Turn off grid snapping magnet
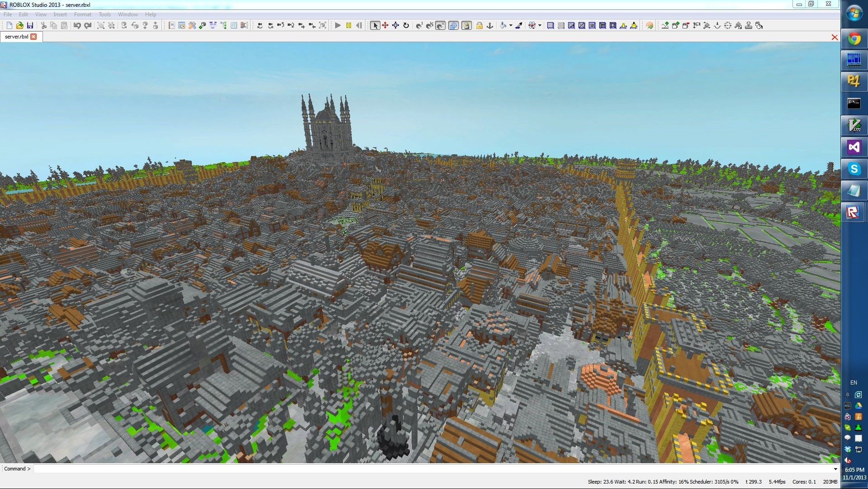This screenshot has width=868, height=489. pos(440,26)
